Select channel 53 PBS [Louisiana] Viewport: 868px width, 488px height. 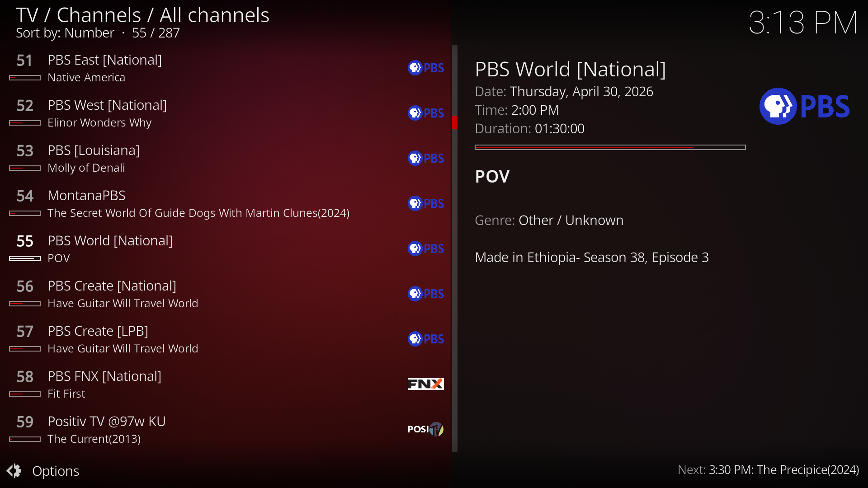[x=226, y=158]
